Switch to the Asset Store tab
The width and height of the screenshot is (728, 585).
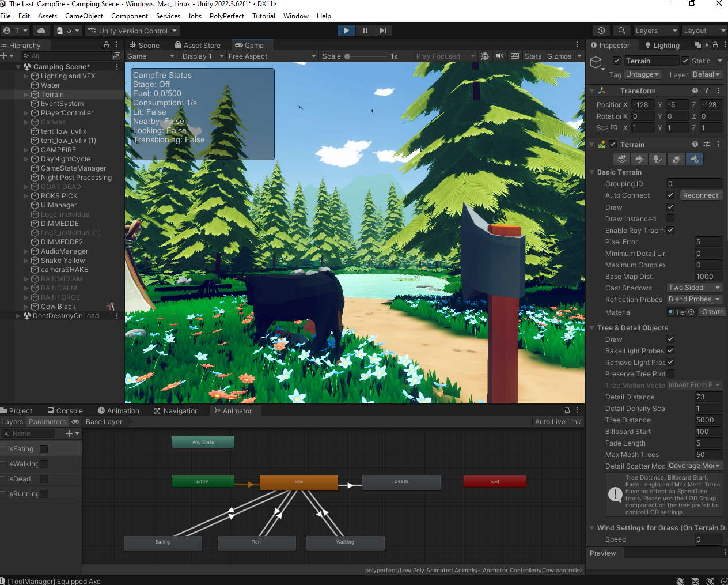coord(198,45)
